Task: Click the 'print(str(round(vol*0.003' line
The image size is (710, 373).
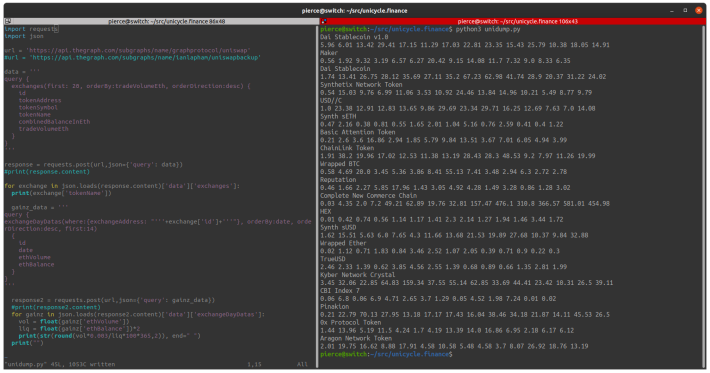Action: [x=110, y=336]
